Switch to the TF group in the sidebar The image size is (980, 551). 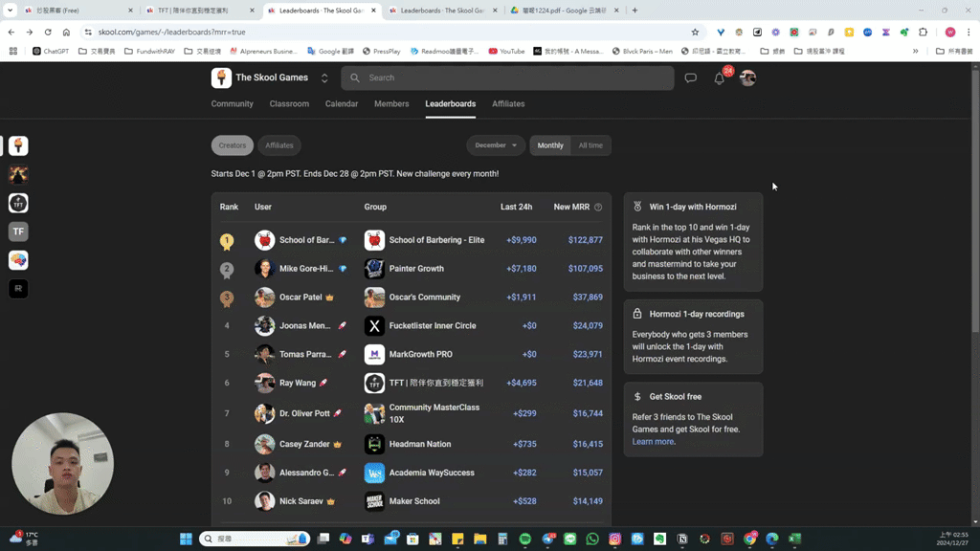(18, 231)
